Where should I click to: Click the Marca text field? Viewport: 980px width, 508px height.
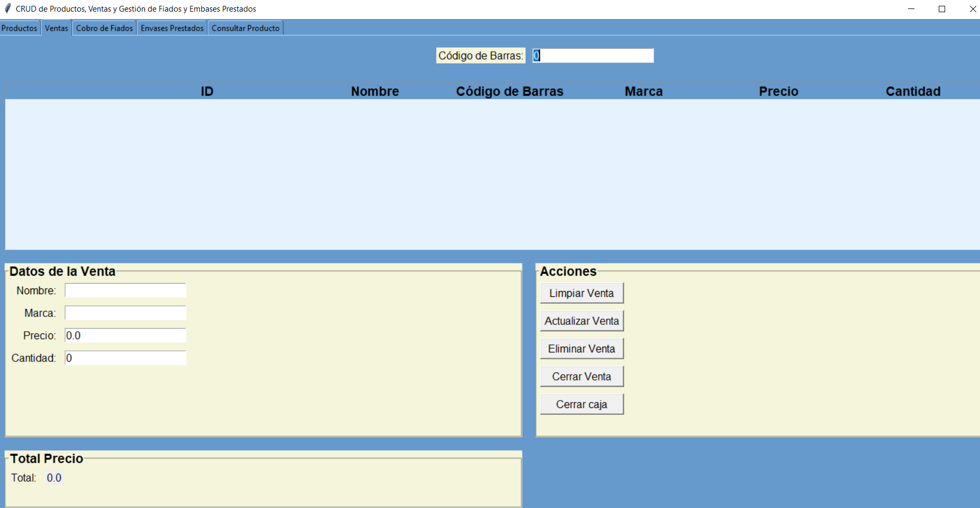pyautogui.click(x=125, y=313)
